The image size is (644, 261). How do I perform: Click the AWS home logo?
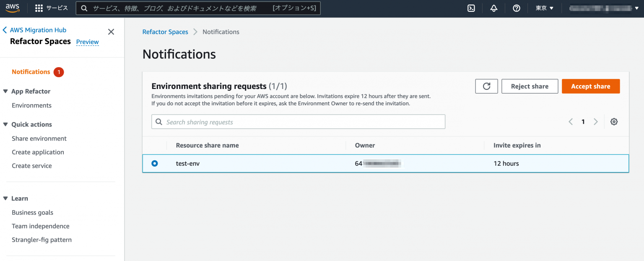point(13,8)
